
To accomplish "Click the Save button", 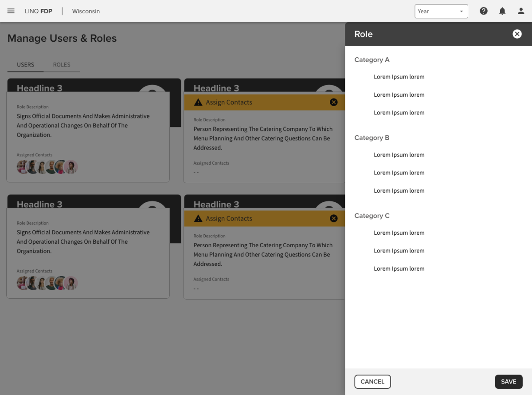I will [509, 382].
